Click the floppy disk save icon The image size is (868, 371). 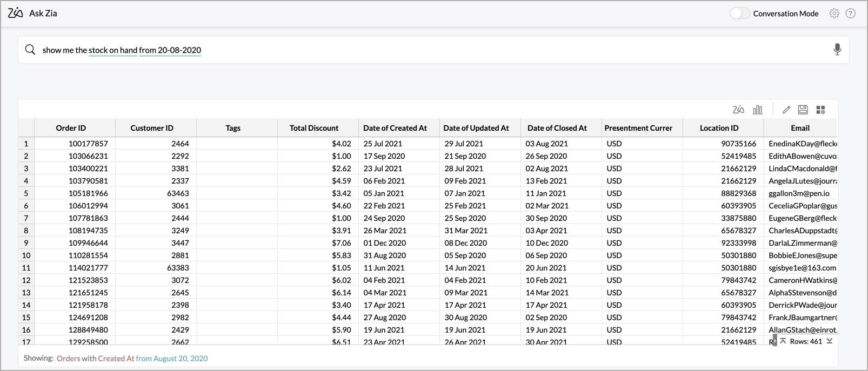coord(803,110)
